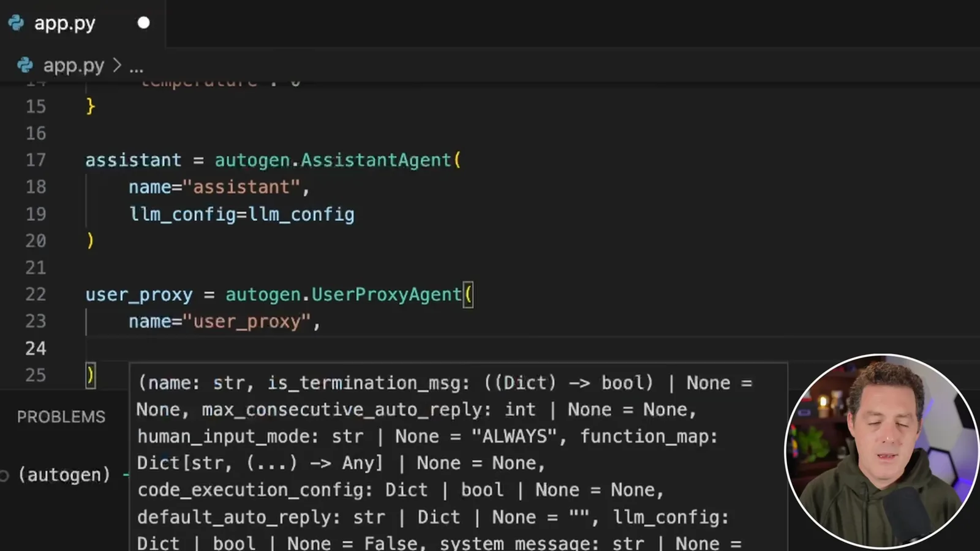Open the PROBLEMS panel tab
This screenshot has width=980, height=551.
(61, 417)
